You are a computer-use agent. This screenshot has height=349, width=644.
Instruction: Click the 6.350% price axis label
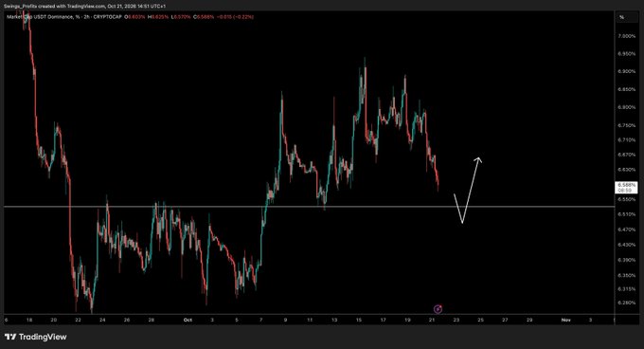coord(627,275)
